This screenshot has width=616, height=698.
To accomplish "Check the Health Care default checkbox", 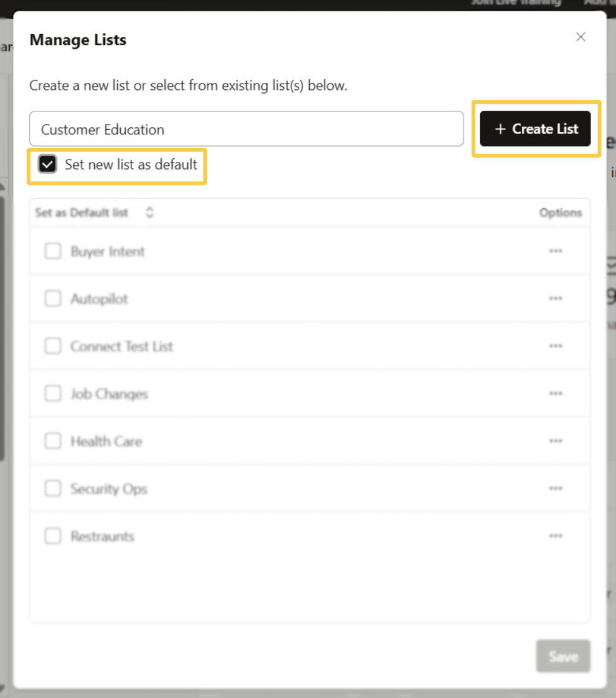I will 53,440.
